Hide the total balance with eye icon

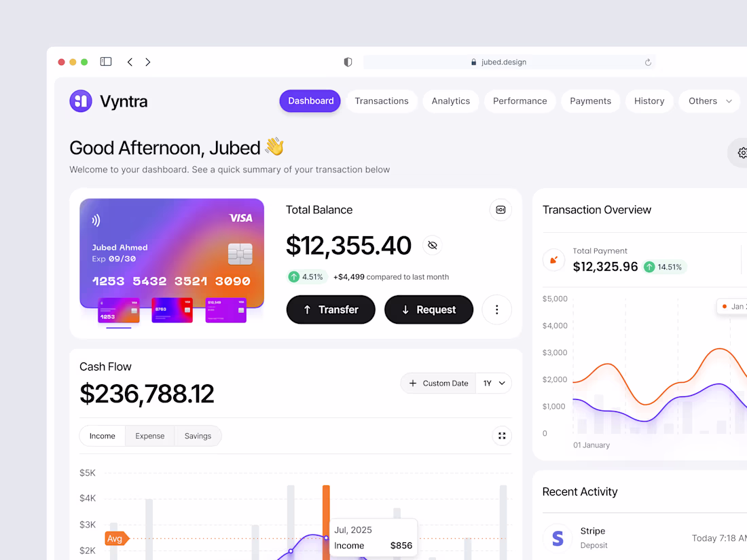(x=433, y=245)
